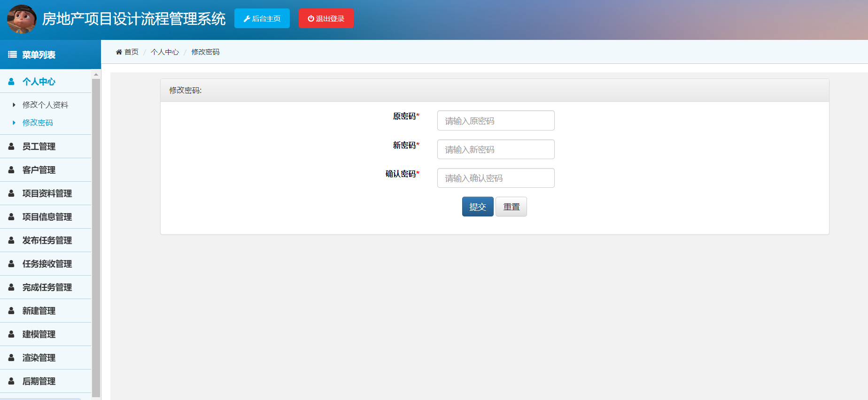The width and height of the screenshot is (868, 400).
Task: Click 重置 reset button
Action: (x=511, y=207)
